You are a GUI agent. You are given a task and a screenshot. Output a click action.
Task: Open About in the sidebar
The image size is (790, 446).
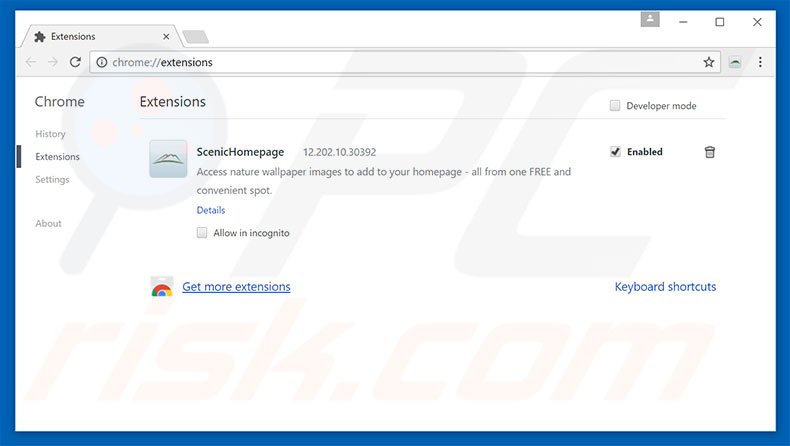pyautogui.click(x=48, y=223)
